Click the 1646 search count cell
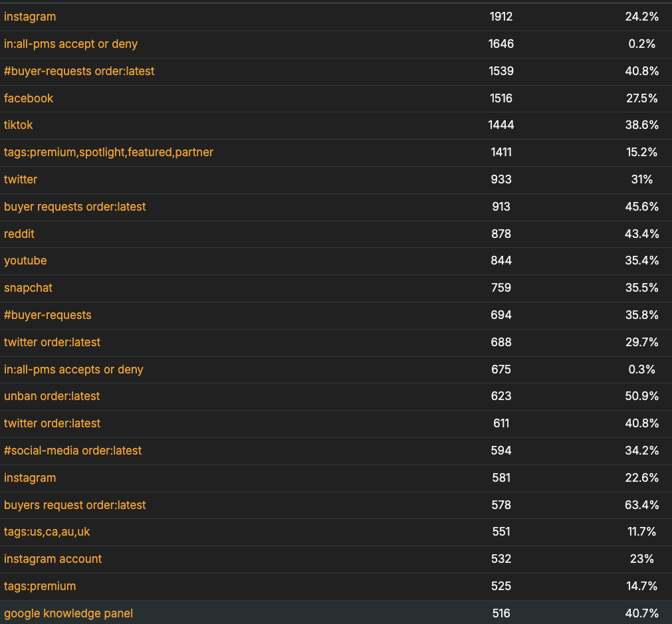This screenshot has height=624, width=672. coord(501,44)
